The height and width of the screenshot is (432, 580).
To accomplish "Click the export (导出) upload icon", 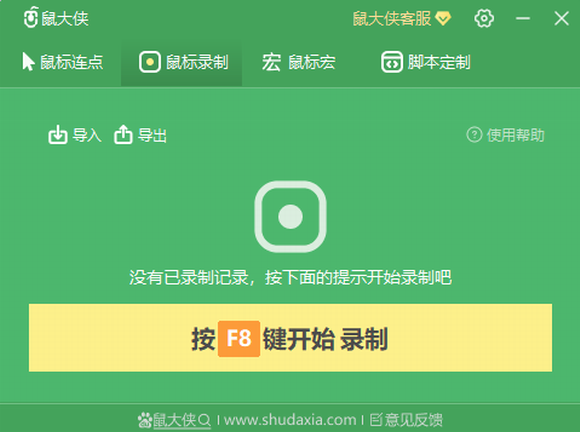I will (x=123, y=135).
